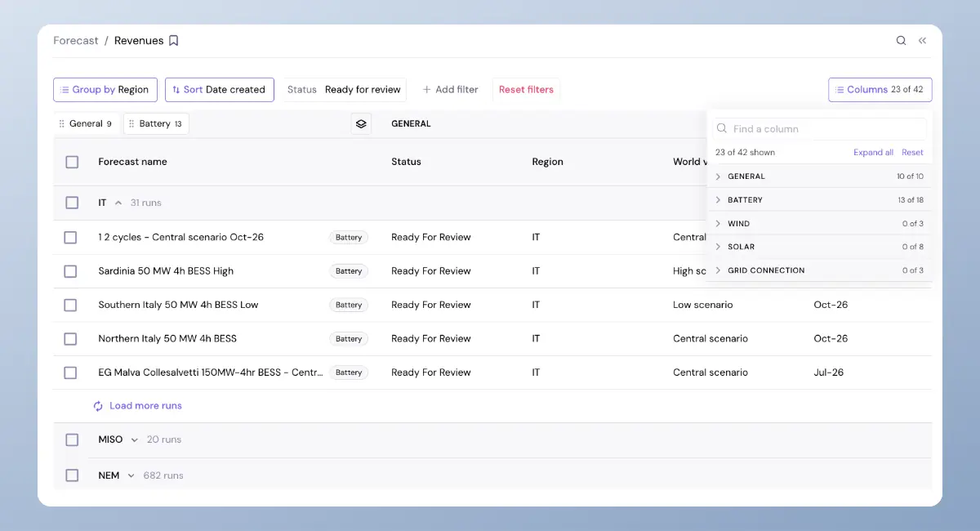Click Jul-26 date cell

[x=828, y=373]
